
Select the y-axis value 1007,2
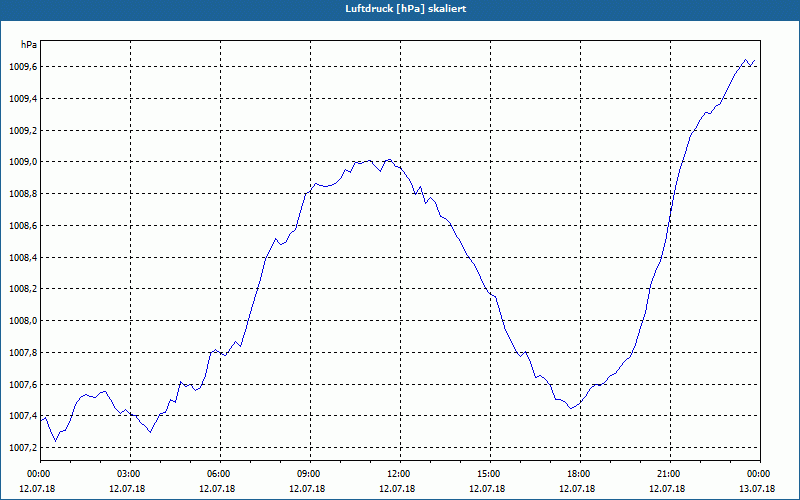(x=22, y=448)
